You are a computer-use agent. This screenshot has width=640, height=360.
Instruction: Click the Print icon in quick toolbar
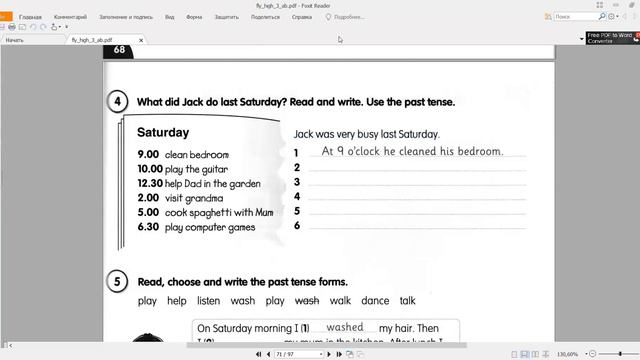pos(12,27)
